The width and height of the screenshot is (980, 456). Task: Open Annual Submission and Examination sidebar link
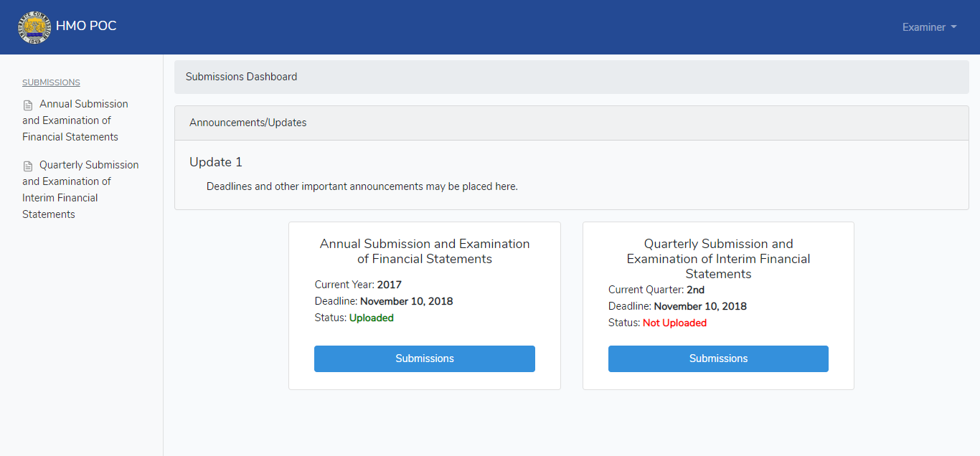click(75, 120)
